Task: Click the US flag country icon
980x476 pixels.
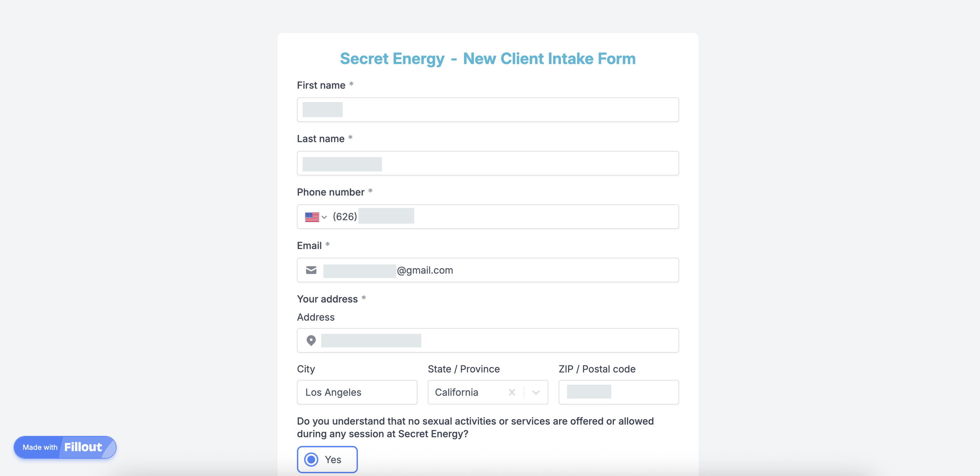Action: [312, 217]
